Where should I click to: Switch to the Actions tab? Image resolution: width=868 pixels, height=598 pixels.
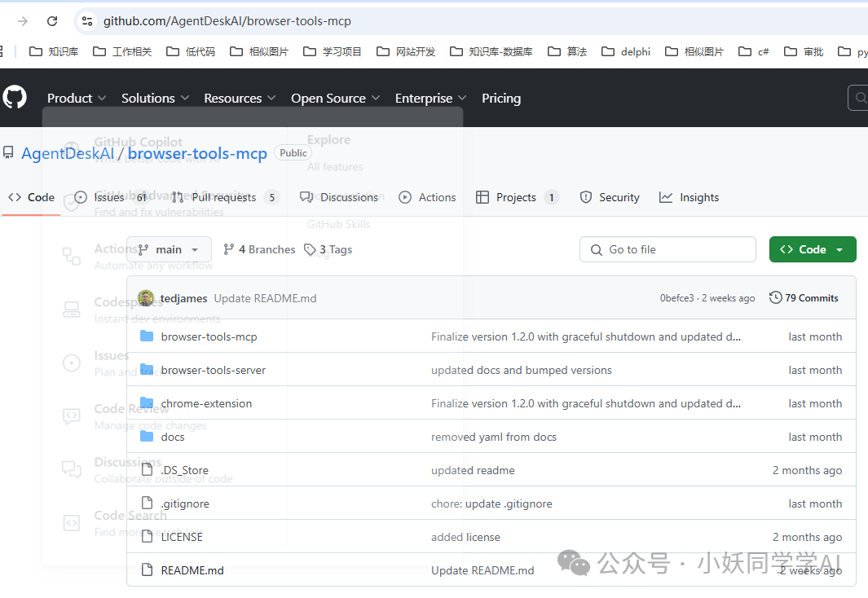coord(427,197)
